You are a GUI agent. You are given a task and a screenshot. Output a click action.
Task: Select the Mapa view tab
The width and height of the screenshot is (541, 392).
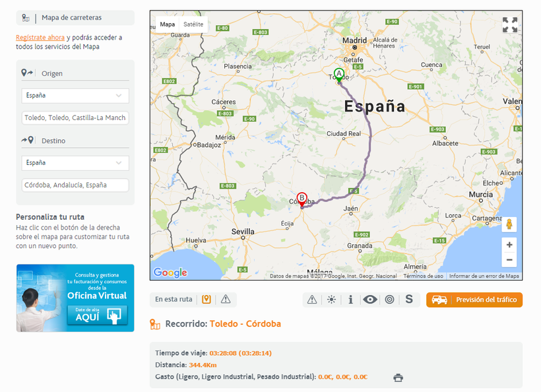(x=168, y=24)
